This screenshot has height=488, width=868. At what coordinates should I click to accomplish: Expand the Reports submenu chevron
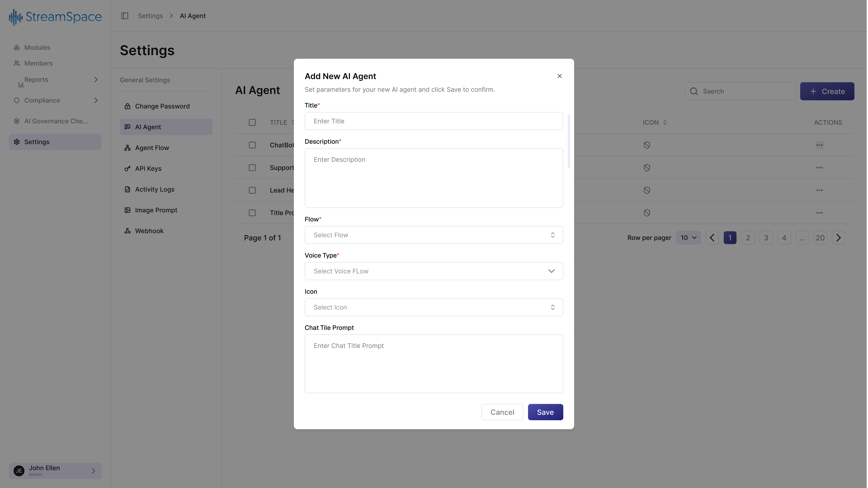[x=96, y=80]
